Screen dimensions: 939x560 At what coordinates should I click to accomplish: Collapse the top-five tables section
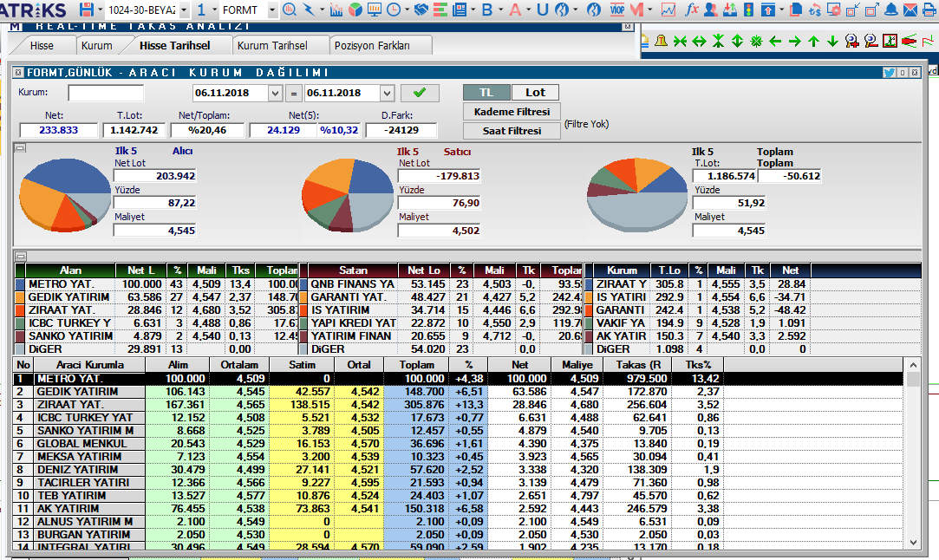[x=20, y=257]
